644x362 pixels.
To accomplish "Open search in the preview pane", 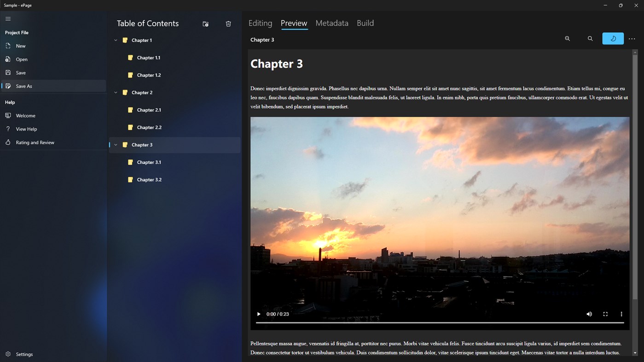I will point(590,39).
